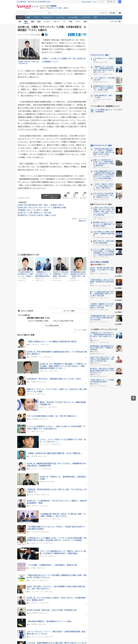Share the article on X
Screen dimensions: 138x644
[x=43, y=35]
